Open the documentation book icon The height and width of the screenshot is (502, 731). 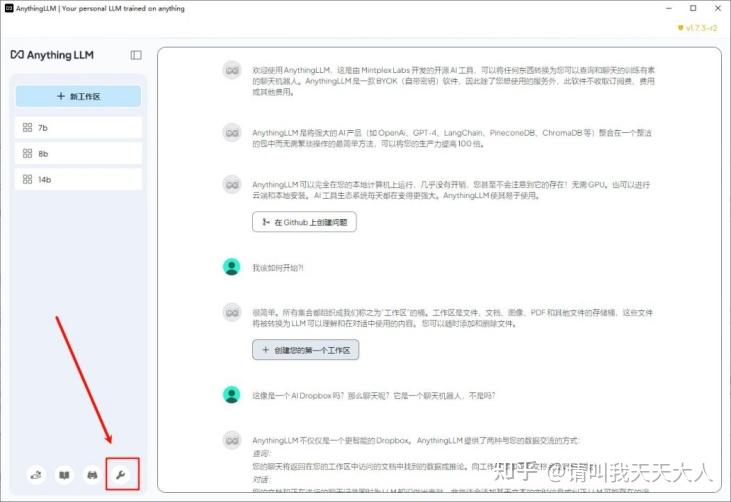(x=64, y=475)
